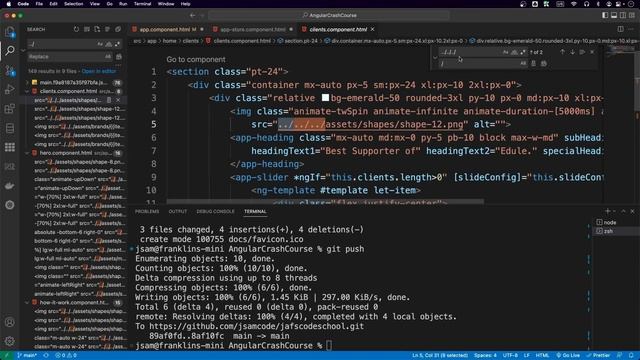Dismiss the highlighted clients.component search match

click(x=118, y=100)
